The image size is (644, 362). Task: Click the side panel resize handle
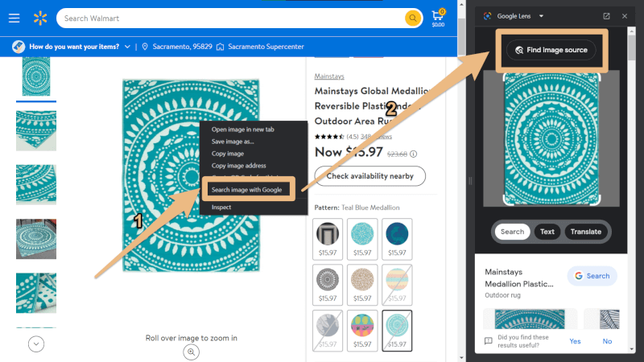pos(470,181)
